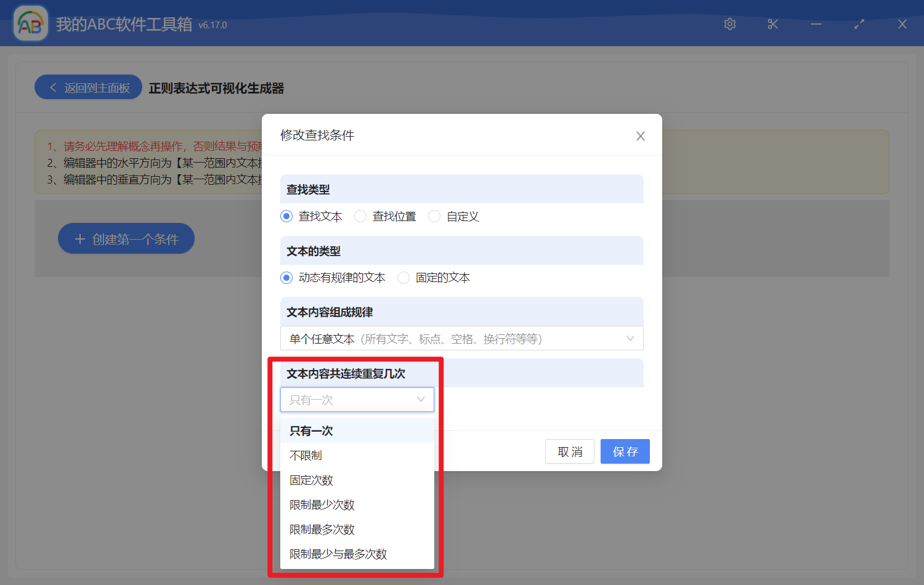Close the 修改查找条件 dialog with X
Viewport: 924px width, 585px height.
(641, 136)
